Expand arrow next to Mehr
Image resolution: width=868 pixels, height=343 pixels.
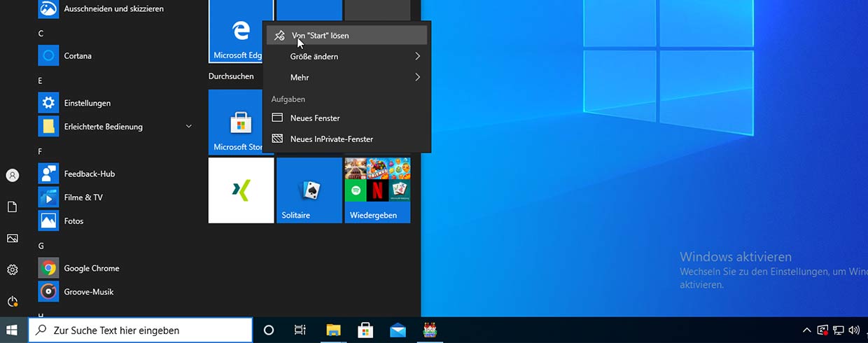418,77
